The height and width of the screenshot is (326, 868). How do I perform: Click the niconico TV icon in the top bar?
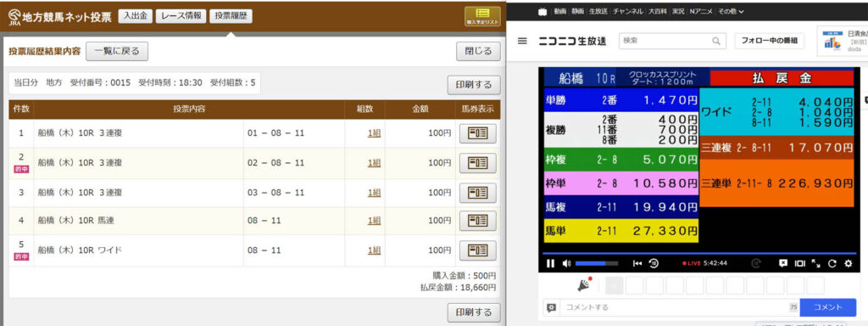coord(542,11)
